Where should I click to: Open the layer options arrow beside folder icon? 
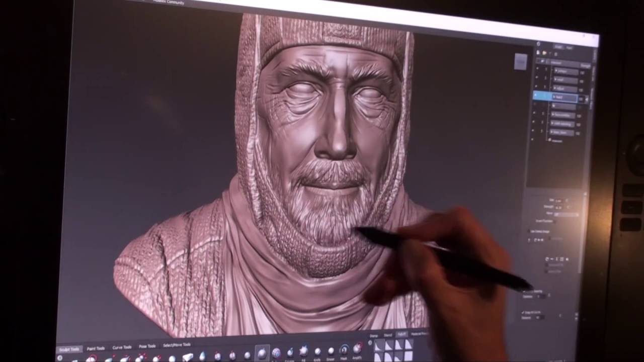pos(550,53)
